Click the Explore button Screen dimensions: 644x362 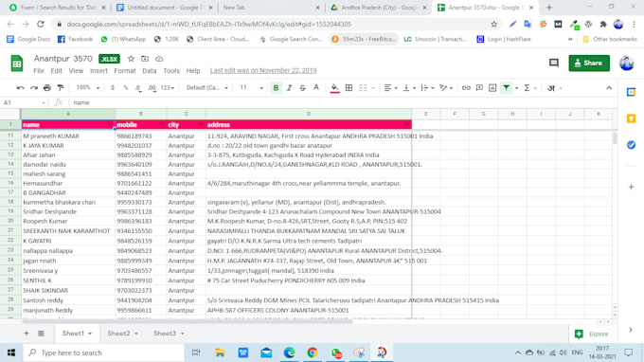591,335
